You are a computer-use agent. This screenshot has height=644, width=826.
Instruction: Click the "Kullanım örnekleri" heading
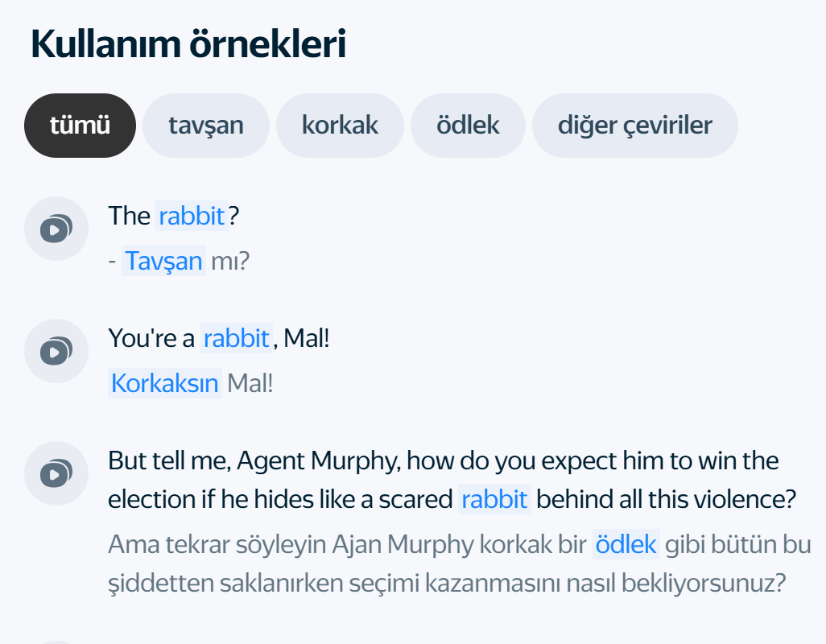188,44
